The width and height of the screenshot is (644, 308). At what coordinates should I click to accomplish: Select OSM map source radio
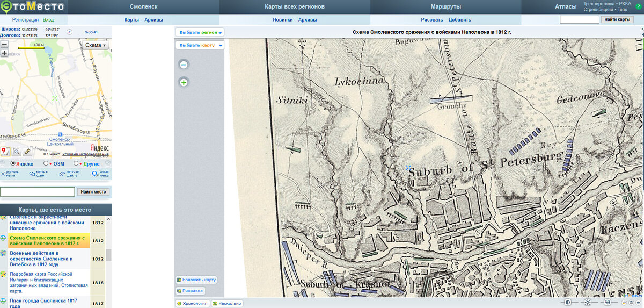46,163
